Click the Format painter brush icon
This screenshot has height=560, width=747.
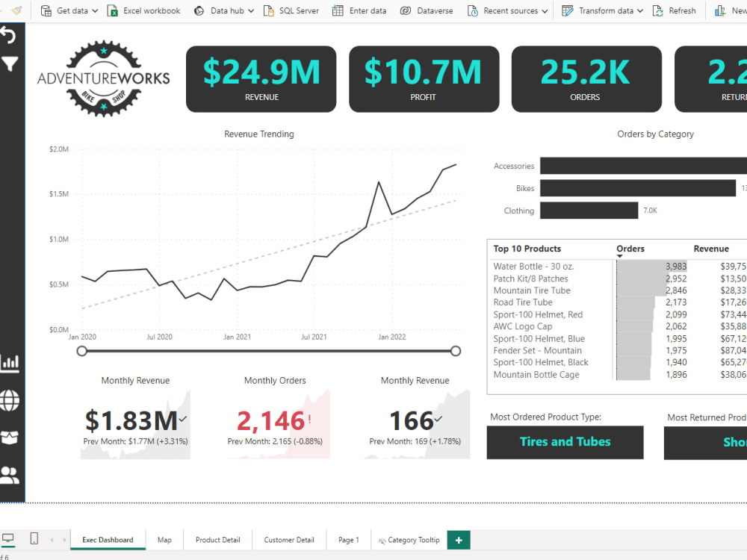(16, 10)
